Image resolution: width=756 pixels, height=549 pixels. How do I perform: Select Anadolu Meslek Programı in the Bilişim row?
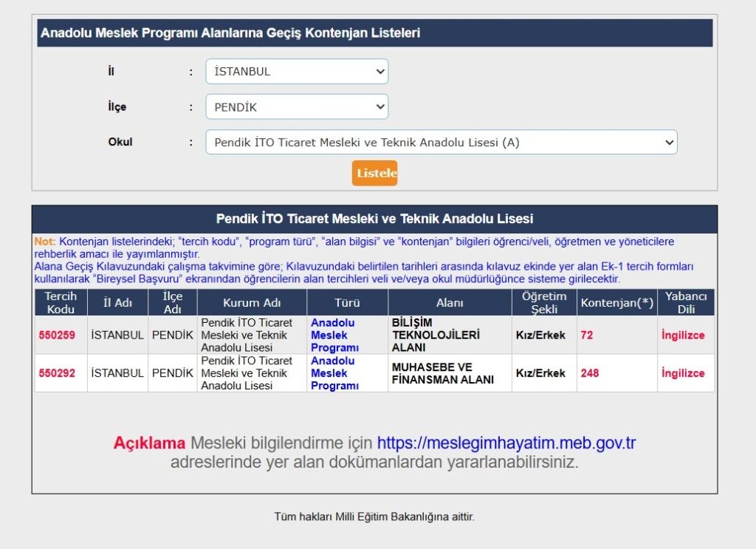click(334, 335)
